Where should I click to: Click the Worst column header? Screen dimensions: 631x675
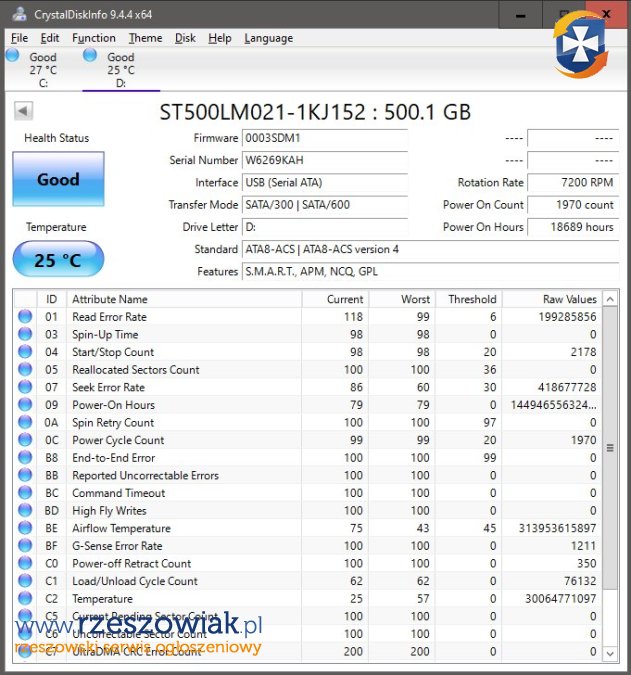pyautogui.click(x=402, y=299)
